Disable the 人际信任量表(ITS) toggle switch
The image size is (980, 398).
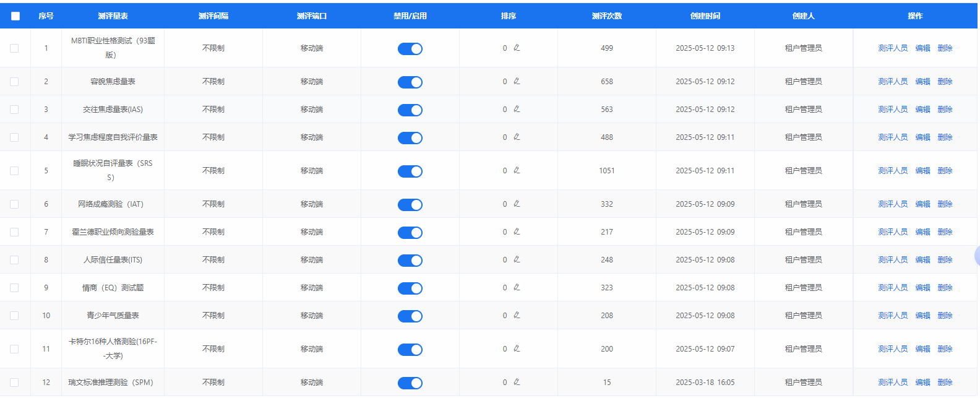point(410,260)
